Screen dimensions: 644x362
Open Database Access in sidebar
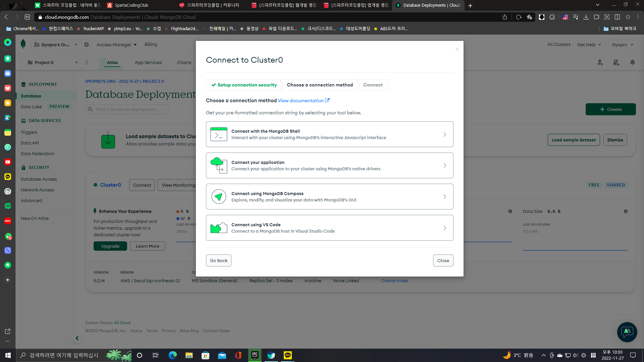39,179
